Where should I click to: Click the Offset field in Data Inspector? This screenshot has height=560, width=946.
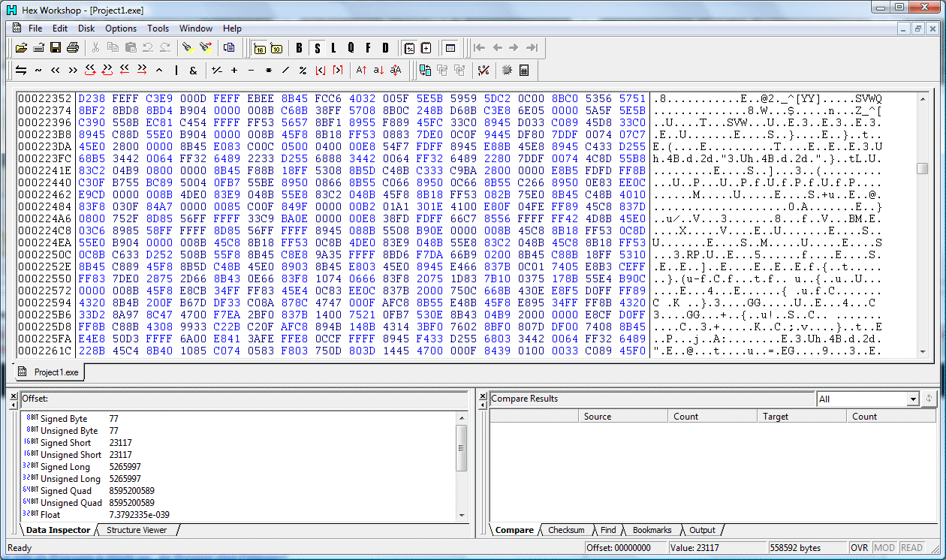pyautogui.click(x=244, y=399)
